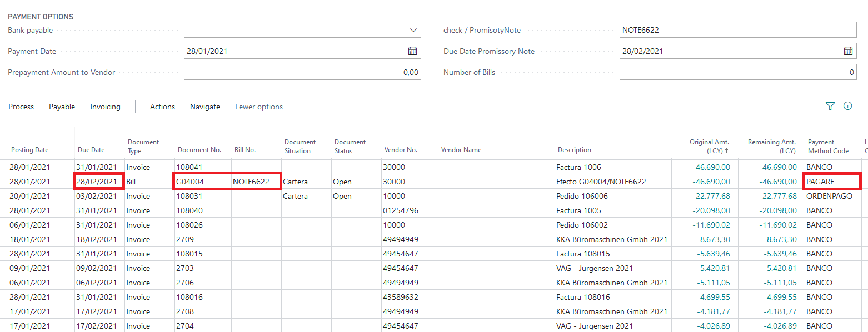The height and width of the screenshot is (332, 868).
Task: Click the Document Status column header
Action: point(350,146)
